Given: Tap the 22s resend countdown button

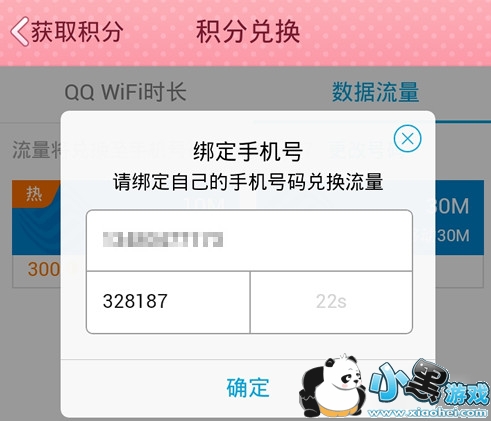Looking at the screenshot, I should (331, 302).
